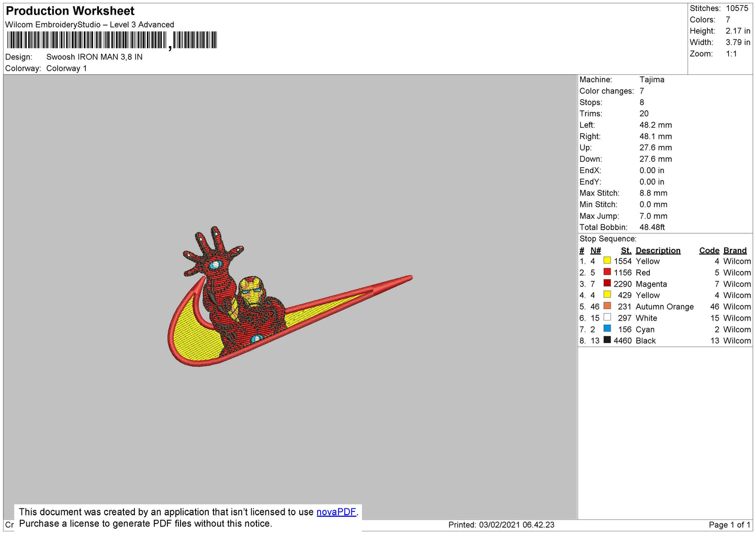Click the novaPDF hyperlink
This screenshot has height=534, width=756.
click(x=336, y=512)
